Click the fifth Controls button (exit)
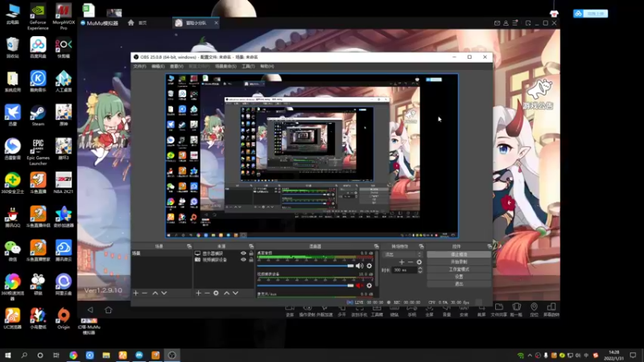The height and width of the screenshot is (362, 644). tap(459, 284)
